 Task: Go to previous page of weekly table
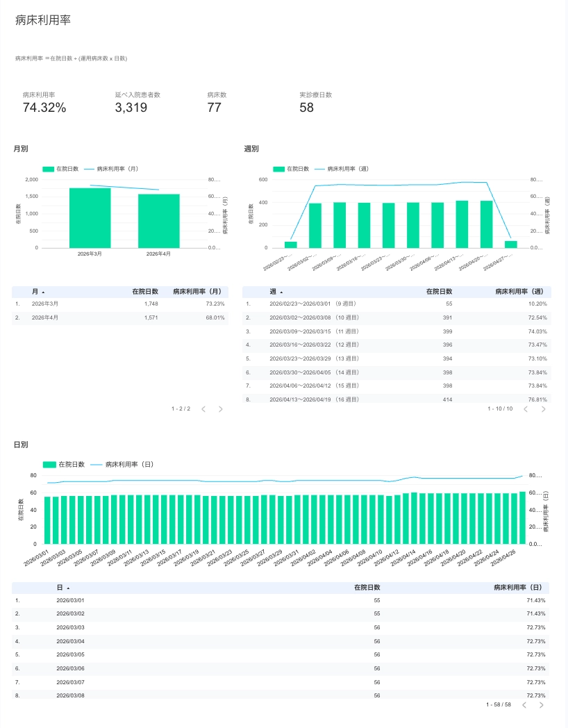(526, 409)
